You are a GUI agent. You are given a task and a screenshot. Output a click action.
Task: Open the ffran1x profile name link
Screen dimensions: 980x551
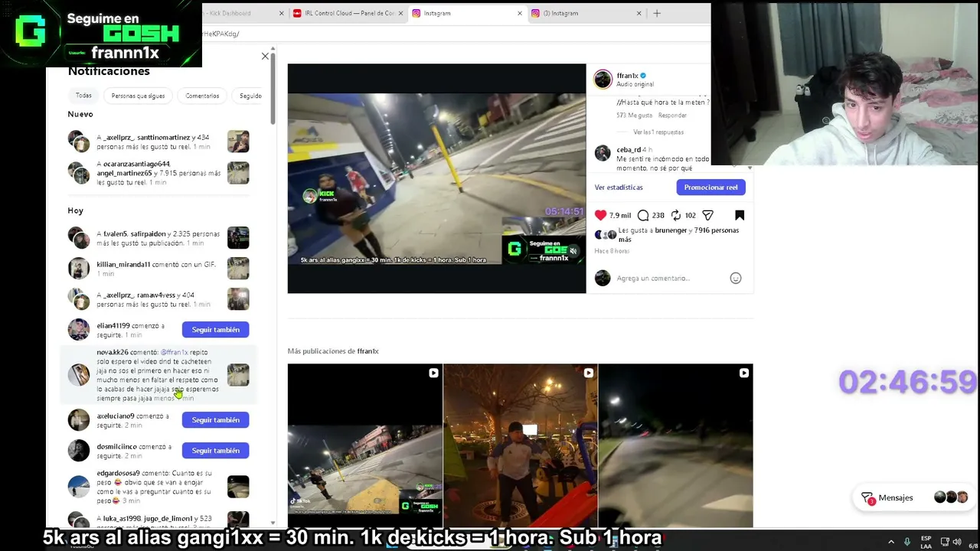[627, 76]
